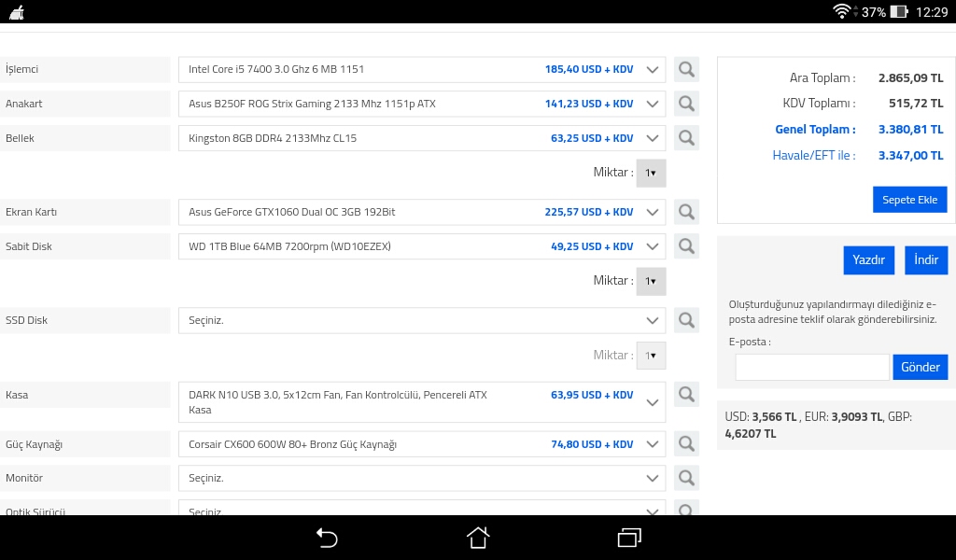956x560 pixels.
Task: Click the SSD Disk search magnifier
Action: click(x=686, y=320)
